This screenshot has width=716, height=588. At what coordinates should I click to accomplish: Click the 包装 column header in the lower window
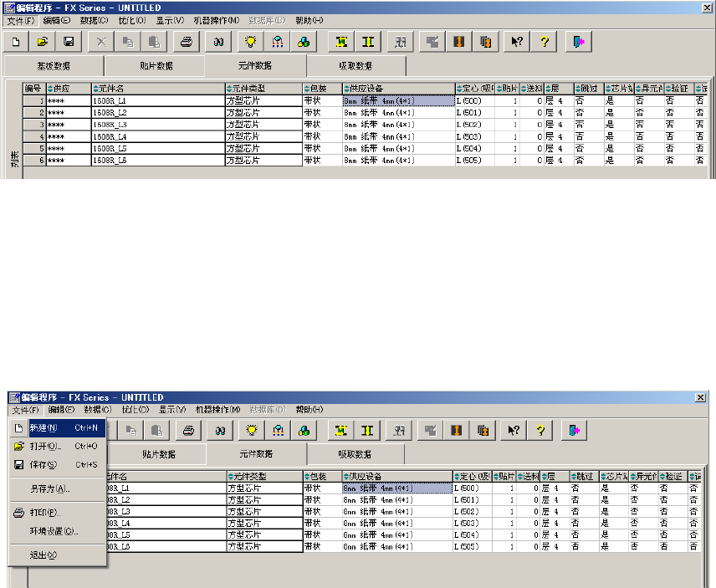click(x=322, y=477)
